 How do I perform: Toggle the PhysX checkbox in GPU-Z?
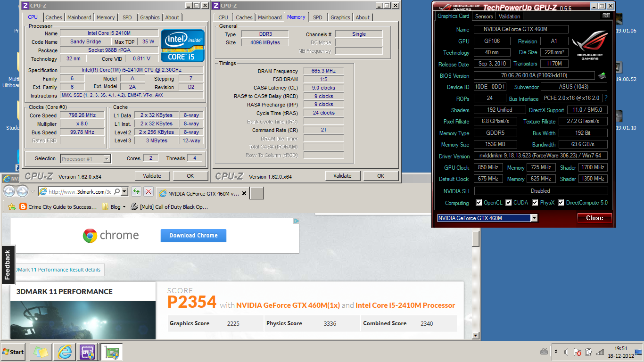point(535,203)
